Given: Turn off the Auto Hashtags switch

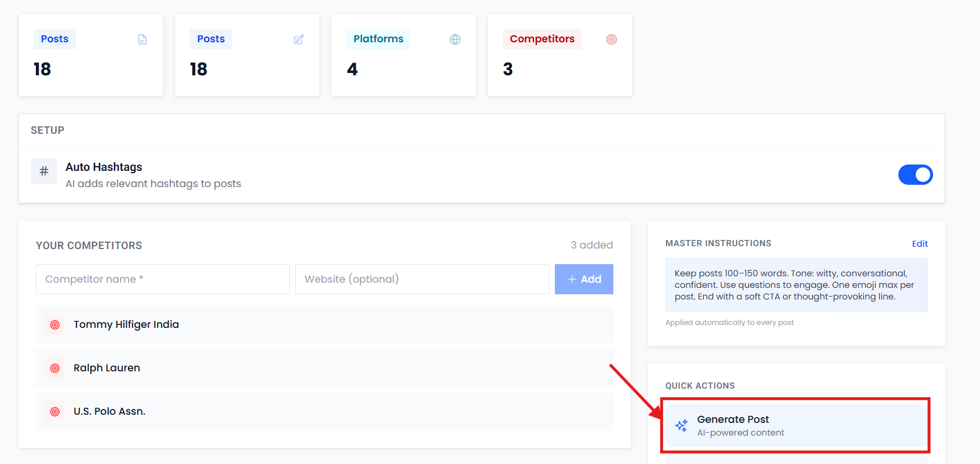Looking at the screenshot, I should [915, 174].
